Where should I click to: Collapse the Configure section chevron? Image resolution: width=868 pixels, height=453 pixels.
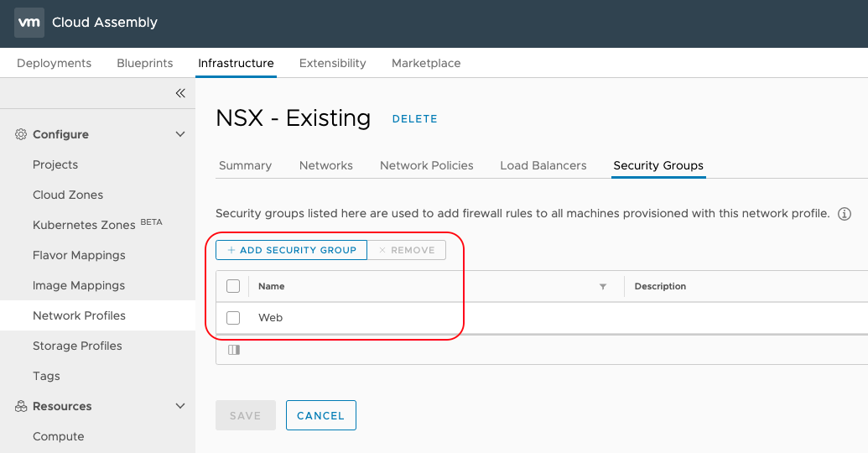point(180,134)
